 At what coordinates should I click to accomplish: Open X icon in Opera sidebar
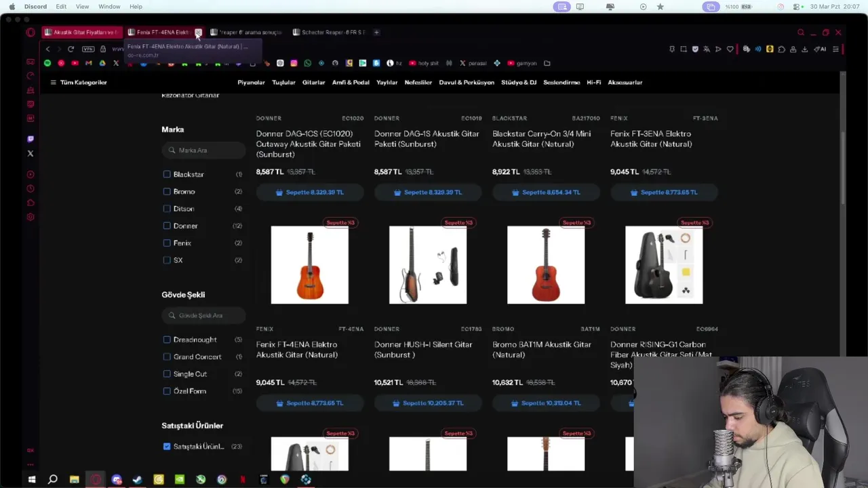(x=30, y=153)
